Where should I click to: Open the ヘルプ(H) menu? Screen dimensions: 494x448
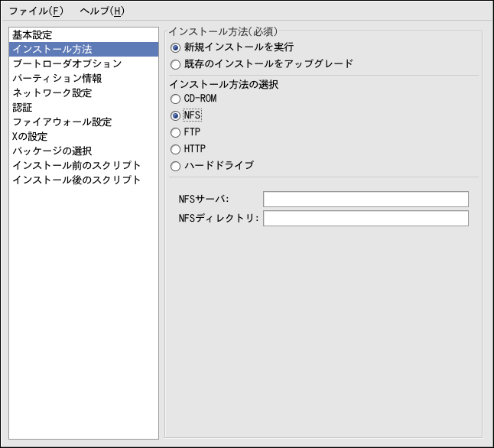[102, 11]
